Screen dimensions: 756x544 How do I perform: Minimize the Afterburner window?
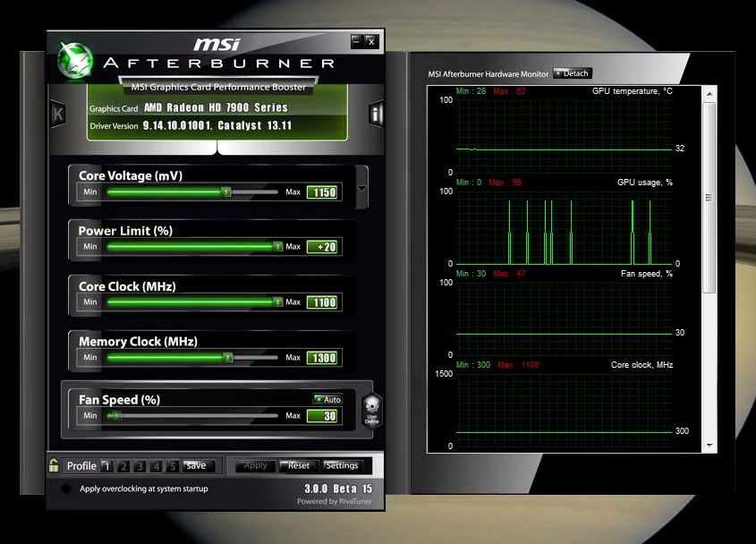(356, 41)
